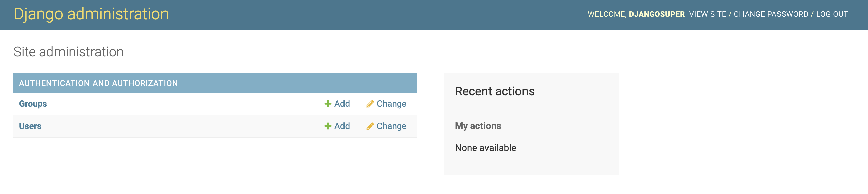Screen dimensions: 868x194
Task: Open the Users model list
Action: (30, 126)
